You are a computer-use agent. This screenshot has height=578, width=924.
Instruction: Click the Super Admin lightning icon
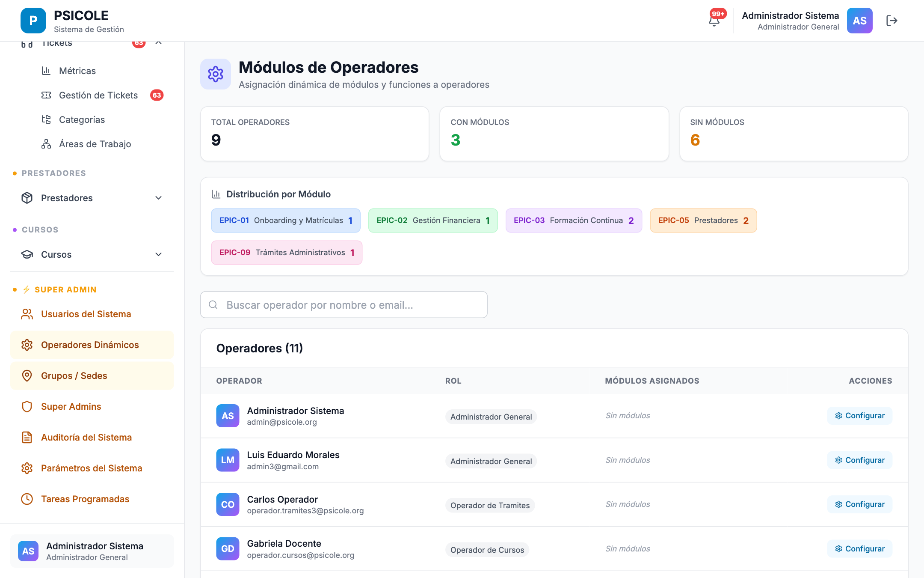(x=27, y=289)
